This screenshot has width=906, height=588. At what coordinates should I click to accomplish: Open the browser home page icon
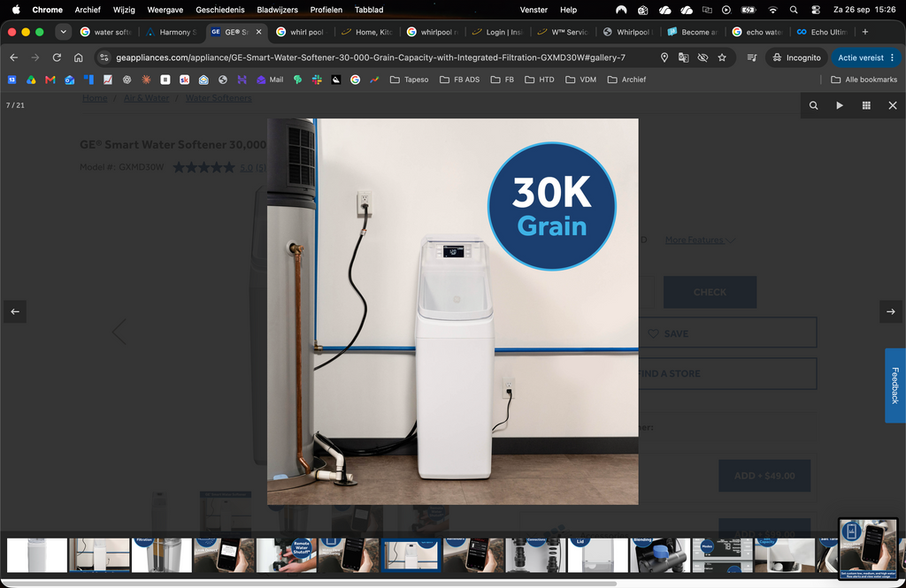(79, 57)
